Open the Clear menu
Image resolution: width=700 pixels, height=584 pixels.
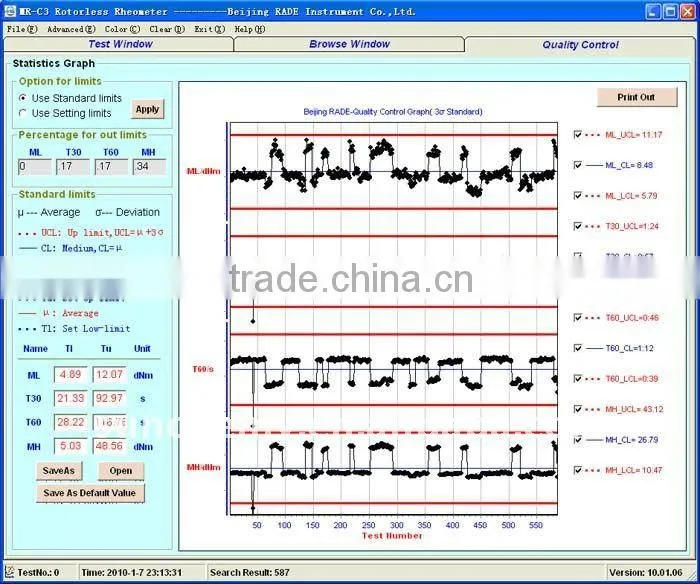(x=167, y=29)
